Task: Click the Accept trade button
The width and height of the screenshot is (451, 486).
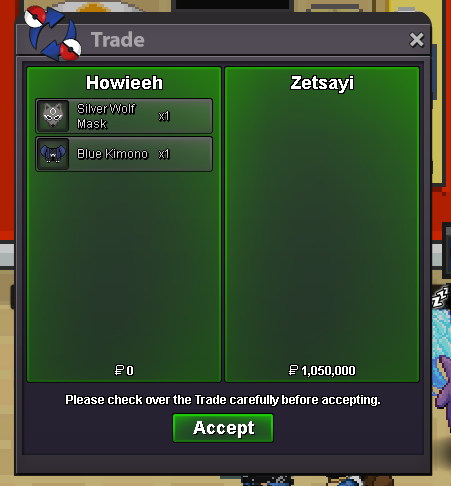Action: coord(223,428)
